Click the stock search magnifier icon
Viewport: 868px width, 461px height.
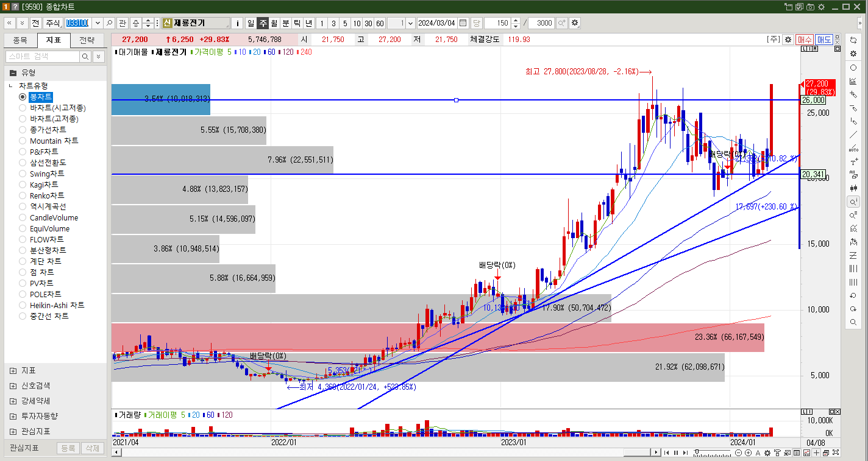(x=110, y=23)
